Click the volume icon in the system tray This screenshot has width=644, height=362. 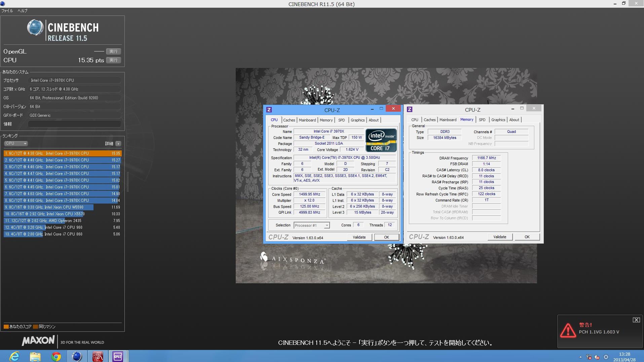(x=597, y=357)
